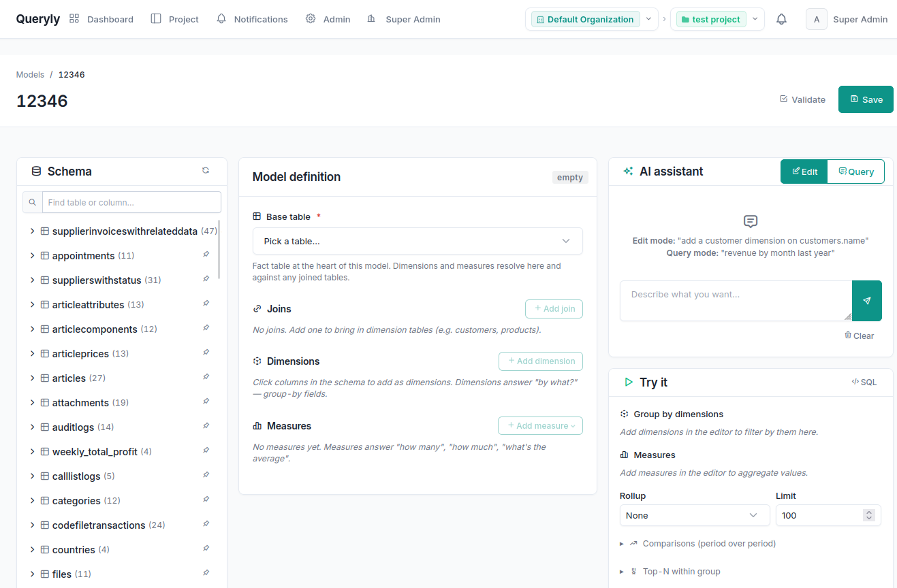Increase the Limit value stepper
Image resolution: width=897 pixels, height=588 pixels.
pos(869,512)
